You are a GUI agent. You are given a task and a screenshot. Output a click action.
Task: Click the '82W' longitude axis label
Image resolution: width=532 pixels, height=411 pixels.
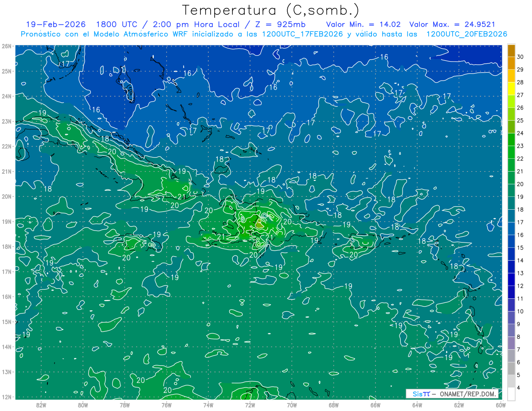tap(41, 405)
